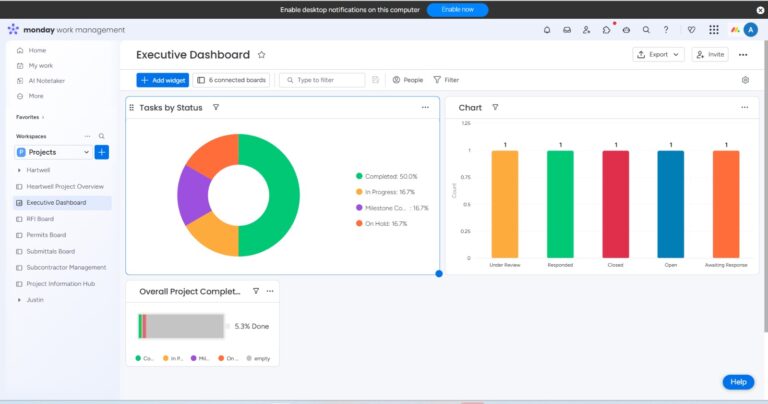
Task: Click the search magnifier in top bar
Action: click(646, 30)
